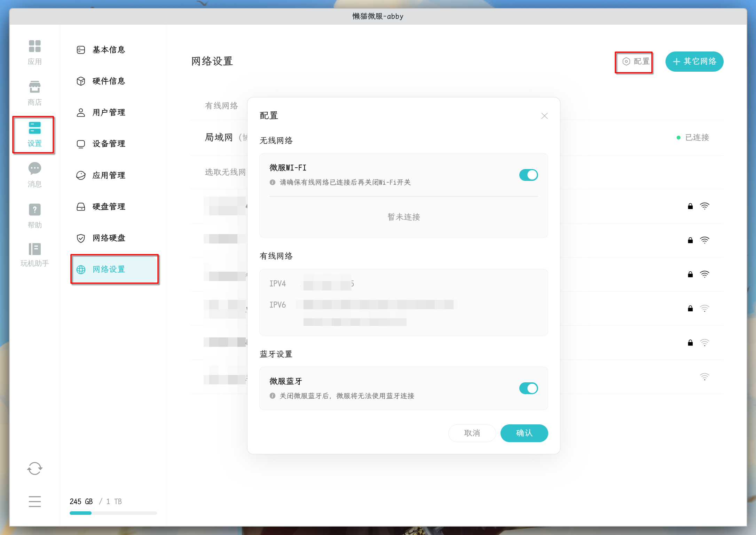This screenshot has width=756, height=535.
Task: Open the hamburger menu at sidebar bottom
Action: [x=34, y=501]
